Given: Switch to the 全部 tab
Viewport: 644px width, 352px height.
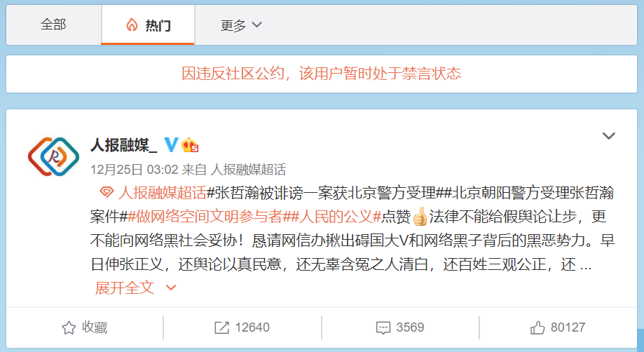Looking at the screenshot, I should click(x=53, y=25).
